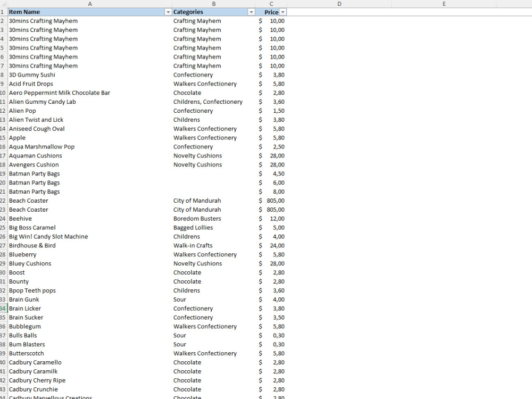
Task: Select cell '3D Gummy Sushi'
Action: point(90,74)
